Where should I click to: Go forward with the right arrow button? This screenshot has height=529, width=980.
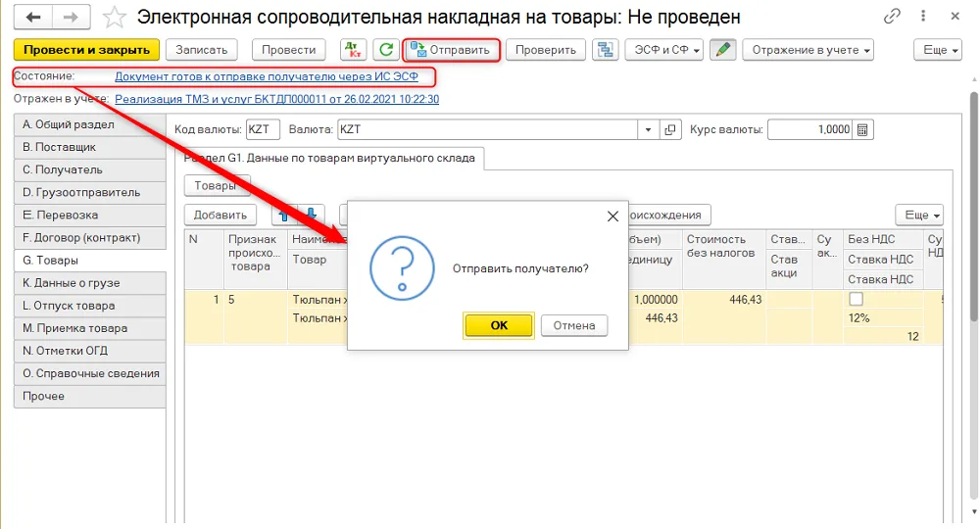[71, 17]
